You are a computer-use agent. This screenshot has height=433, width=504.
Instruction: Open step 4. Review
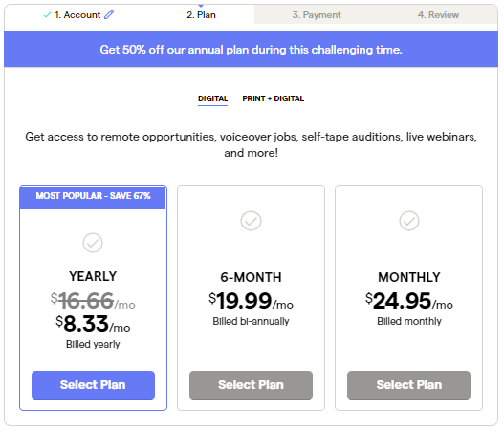coord(438,15)
